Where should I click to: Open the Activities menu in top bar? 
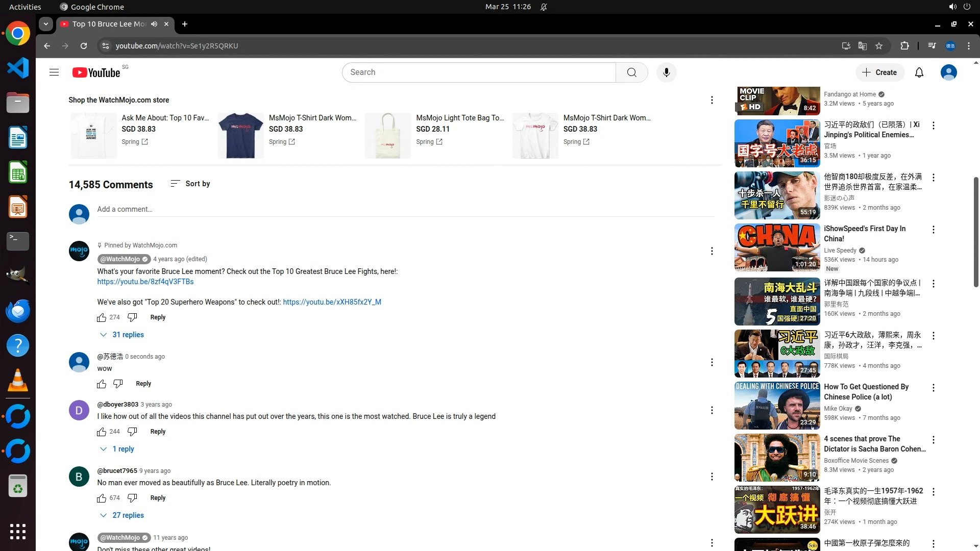click(25, 7)
